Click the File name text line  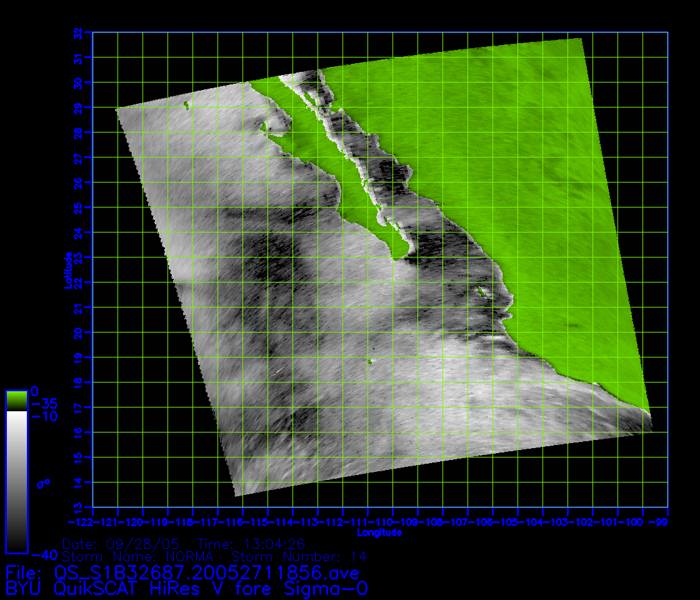(182, 572)
